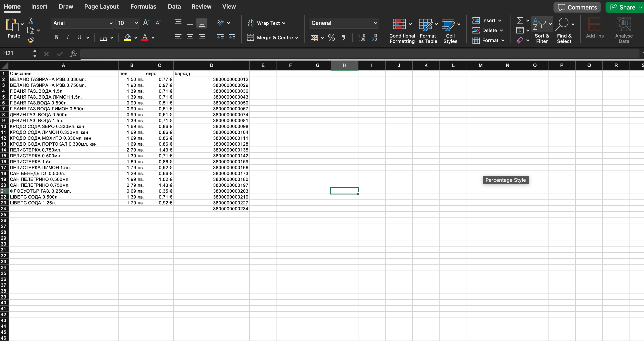644x341 pixels.
Task: Increase decimal places
Action: tap(362, 38)
